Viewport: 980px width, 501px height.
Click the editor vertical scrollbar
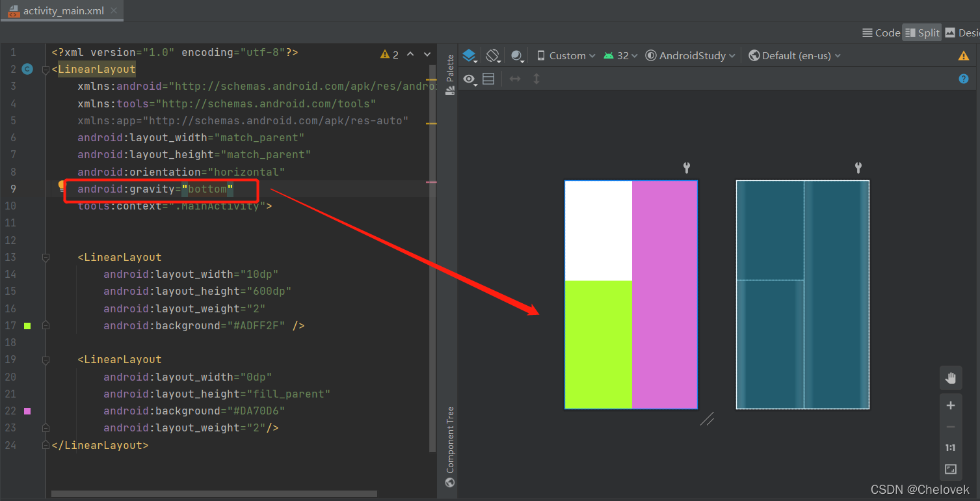pyautogui.click(x=432, y=257)
